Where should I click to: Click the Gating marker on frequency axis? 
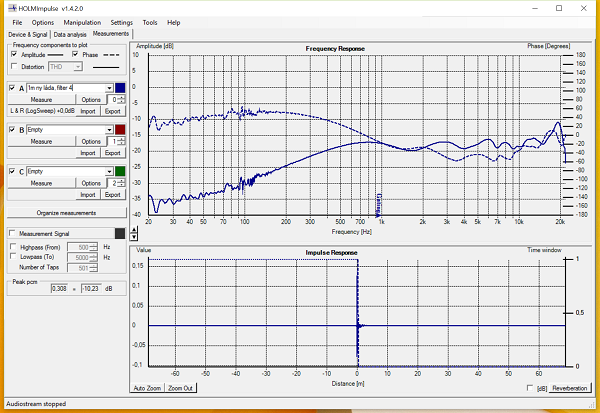378,206
